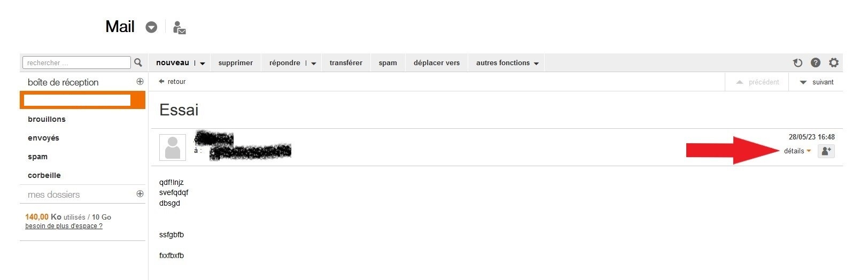Add new folder in mes dossiers
The image size is (868, 280).
coord(140,194)
